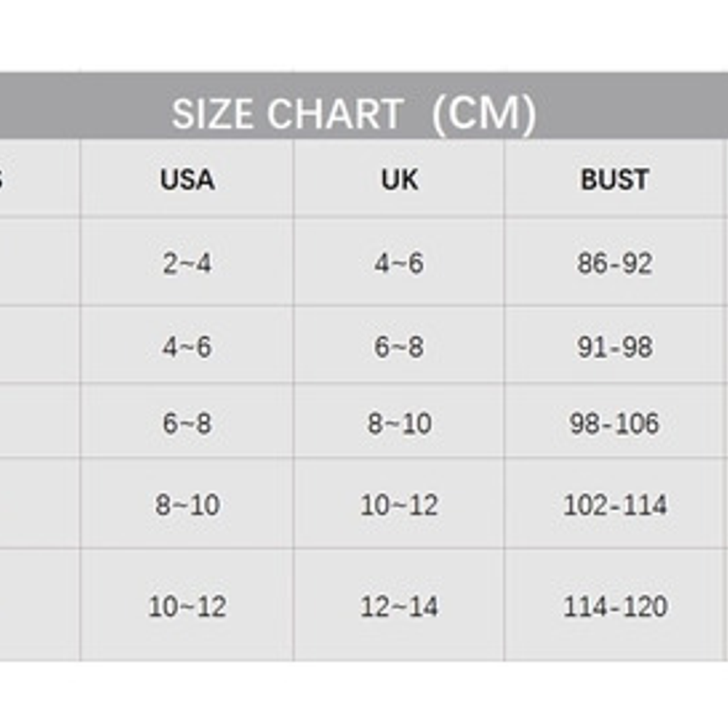Screen dimensions: 728x728
Task: Click the UK 10~12 size cell
Action: [x=399, y=505]
